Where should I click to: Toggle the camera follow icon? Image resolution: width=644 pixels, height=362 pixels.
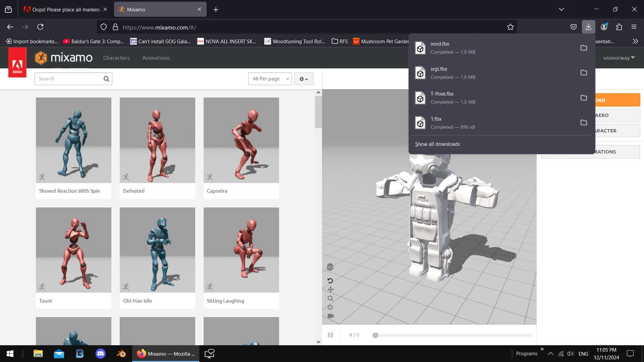[x=330, y=316]
